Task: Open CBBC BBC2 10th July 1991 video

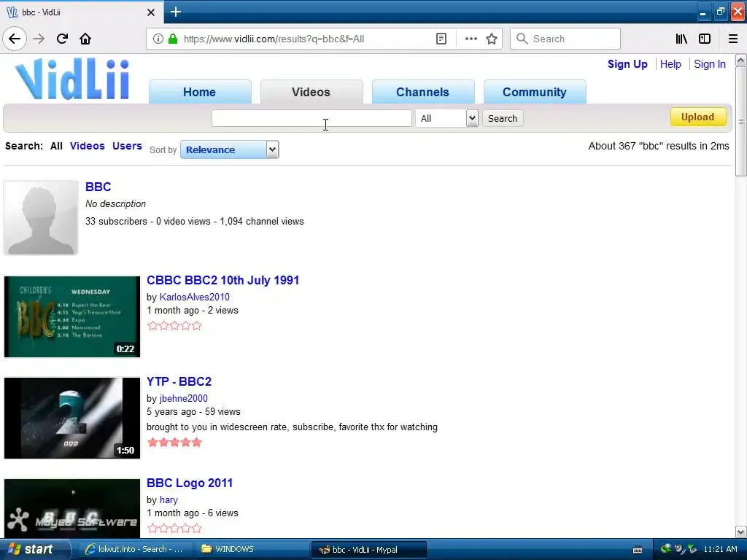Action: click(223, 280)
